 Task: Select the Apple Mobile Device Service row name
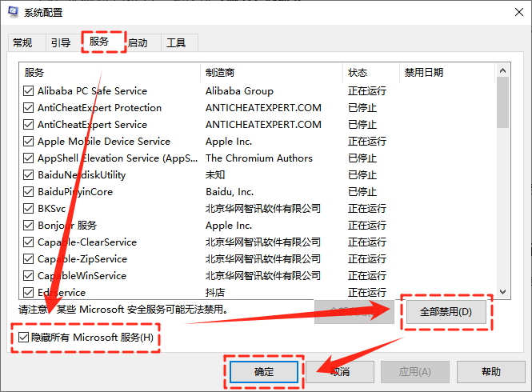click(104, 141)
